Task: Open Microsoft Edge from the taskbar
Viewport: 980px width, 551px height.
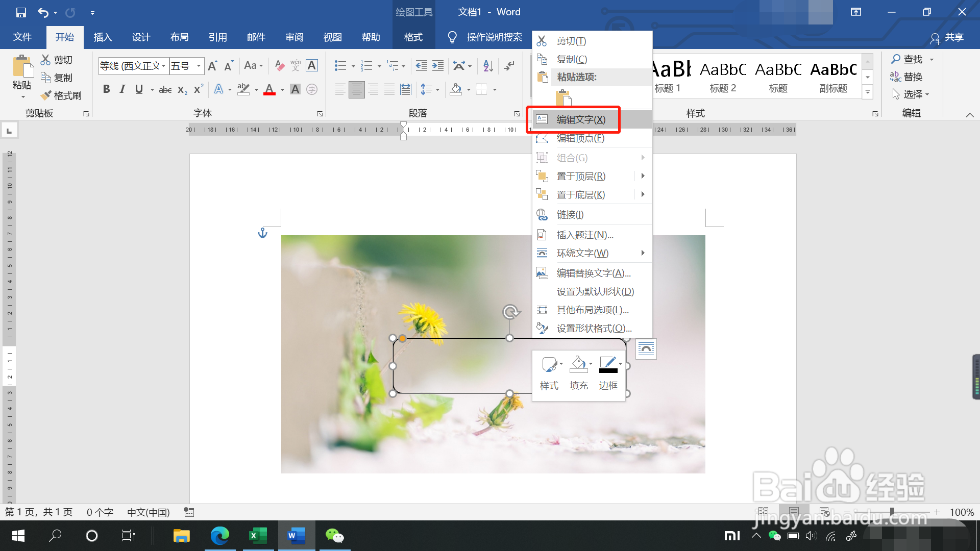Action: pyautogui.click(x=220, y=536)
